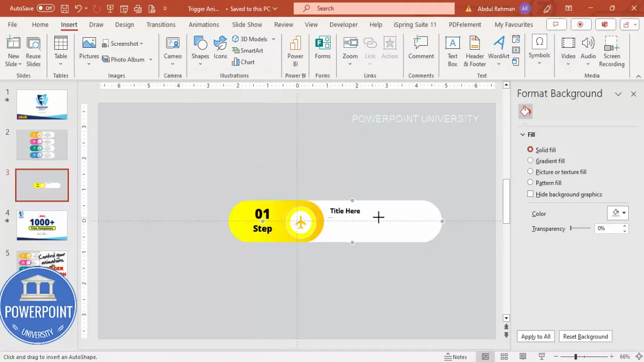The image size is (644, 362).
Task: Insert a Cameo camera feed
Action: tap(173, 50)
